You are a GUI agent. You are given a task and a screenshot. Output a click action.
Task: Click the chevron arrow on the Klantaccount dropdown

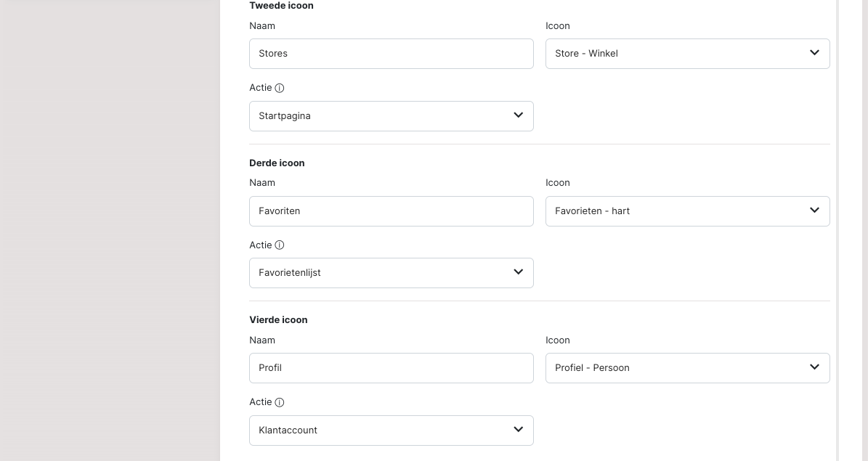[x=518, y=430]
